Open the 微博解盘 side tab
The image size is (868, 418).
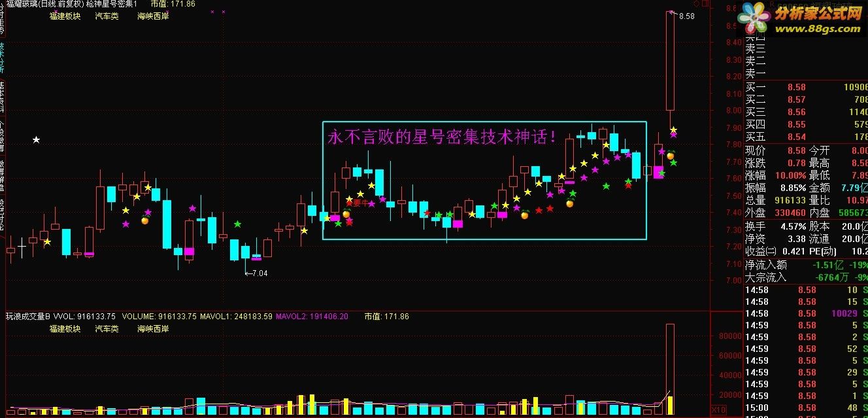click(1, 175)
